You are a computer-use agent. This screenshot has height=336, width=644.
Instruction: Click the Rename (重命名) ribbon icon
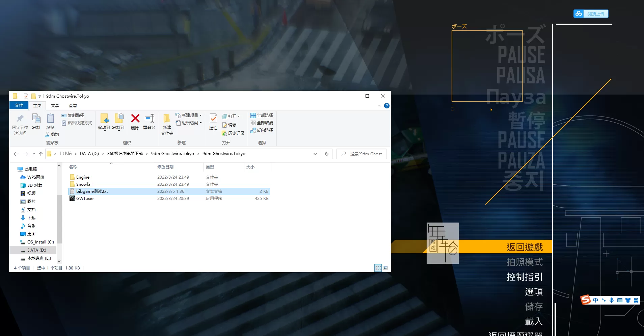coord(149,119)
